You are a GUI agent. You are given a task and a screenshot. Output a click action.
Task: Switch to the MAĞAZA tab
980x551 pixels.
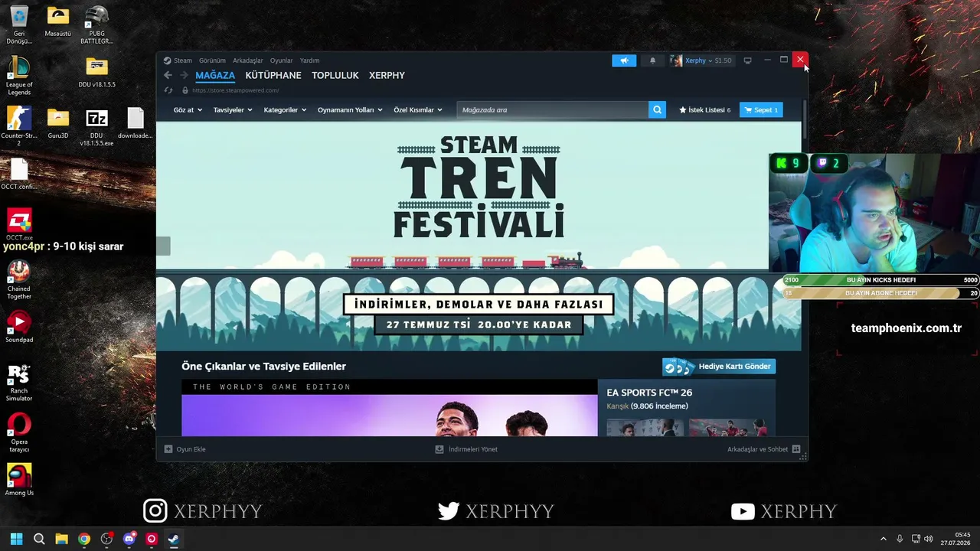215,75
